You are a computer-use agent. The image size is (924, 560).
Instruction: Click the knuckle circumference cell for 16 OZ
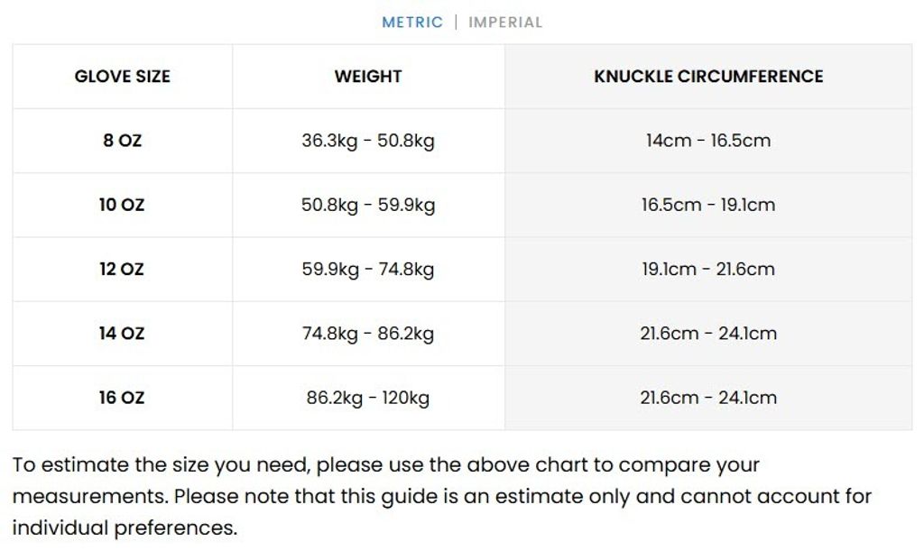[x=708, y=398]
